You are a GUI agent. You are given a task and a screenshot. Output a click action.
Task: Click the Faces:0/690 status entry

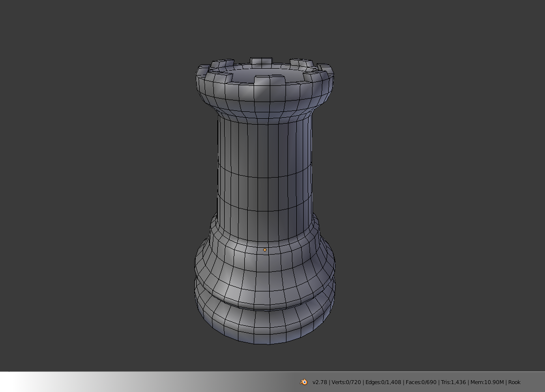pyautogui.click(x=421, y=382)
